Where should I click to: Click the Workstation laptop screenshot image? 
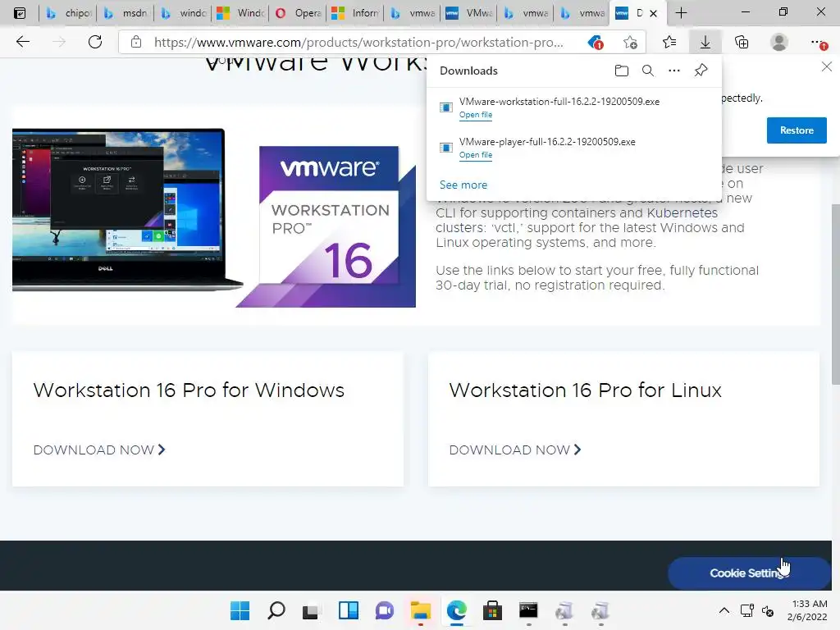(x=126, y=209)
